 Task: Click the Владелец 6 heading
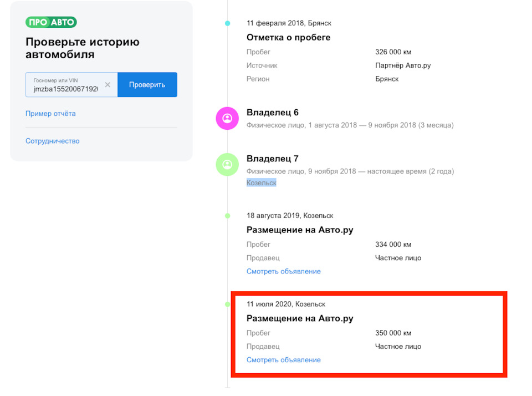pos(273,113)
